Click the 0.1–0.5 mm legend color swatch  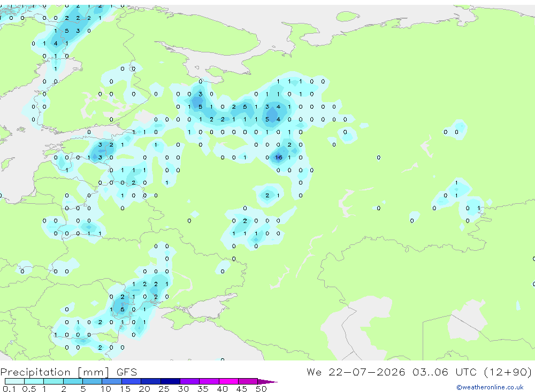click(x=14, y=381)
